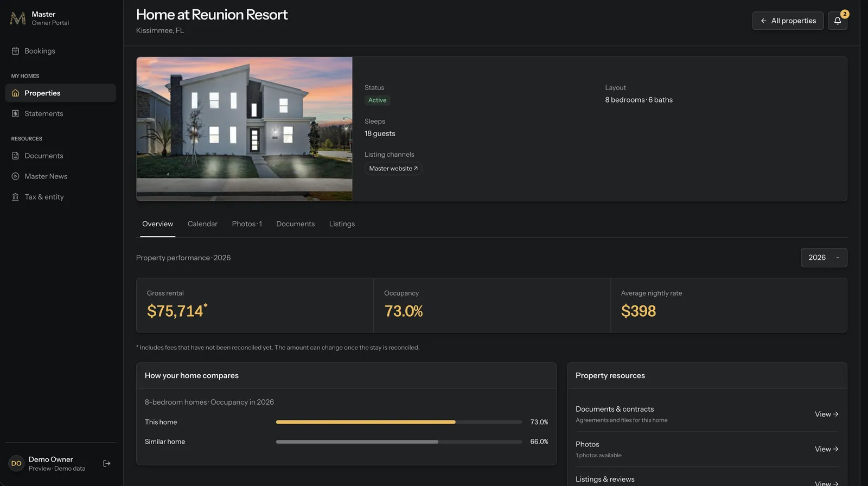Switch to the Calendar tab
This screenshot has width=868, height=486.
tap(202, 224)
